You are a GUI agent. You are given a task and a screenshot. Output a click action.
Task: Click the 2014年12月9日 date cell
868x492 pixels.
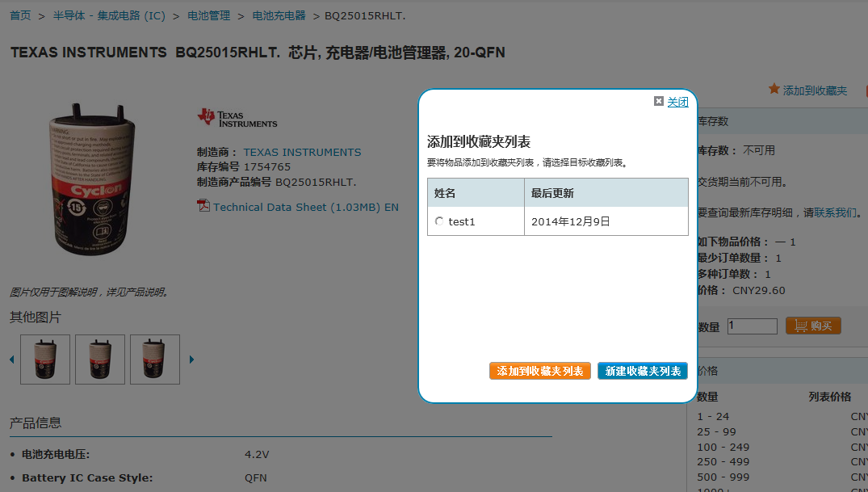tap(606, 221)
